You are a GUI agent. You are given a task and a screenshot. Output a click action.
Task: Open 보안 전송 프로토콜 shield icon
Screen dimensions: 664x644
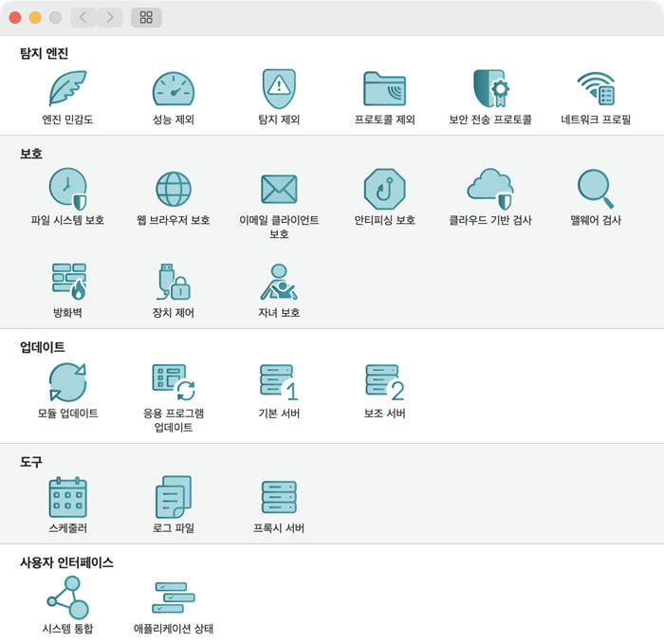pos(490,88)
